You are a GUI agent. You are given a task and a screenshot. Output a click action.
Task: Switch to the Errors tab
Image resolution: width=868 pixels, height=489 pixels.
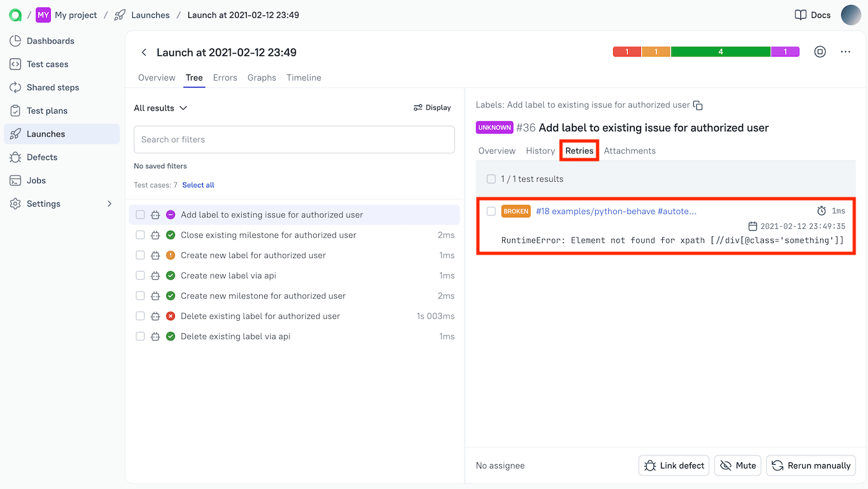225,78
